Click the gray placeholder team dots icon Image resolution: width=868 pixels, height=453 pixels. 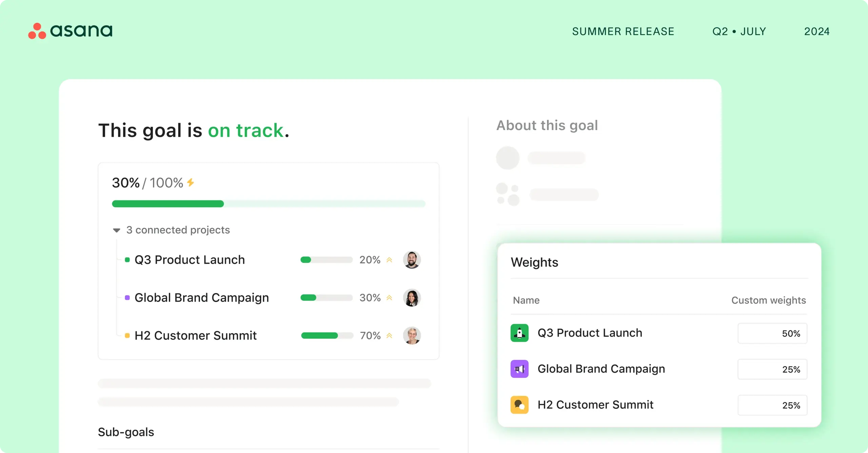point(508,194)
